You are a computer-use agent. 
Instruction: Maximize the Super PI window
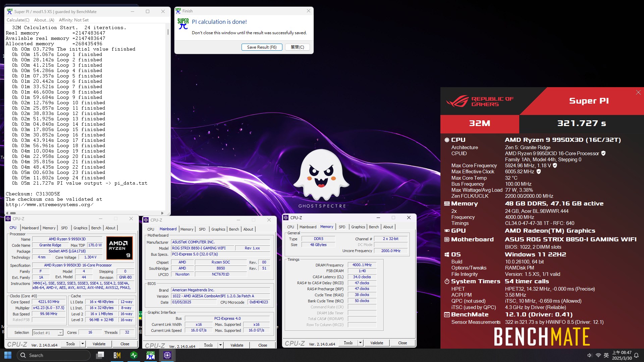[148, 11]
